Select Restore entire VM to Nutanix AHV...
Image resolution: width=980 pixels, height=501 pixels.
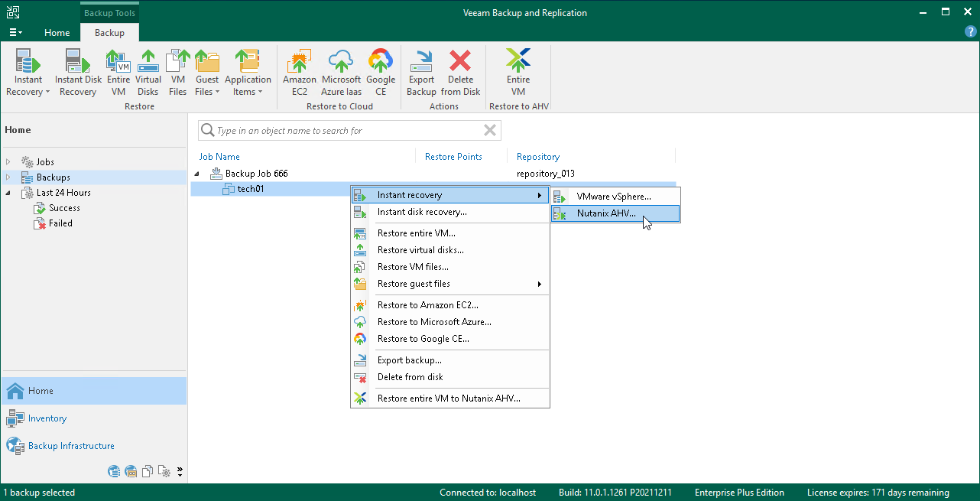[x=449, y=399]
